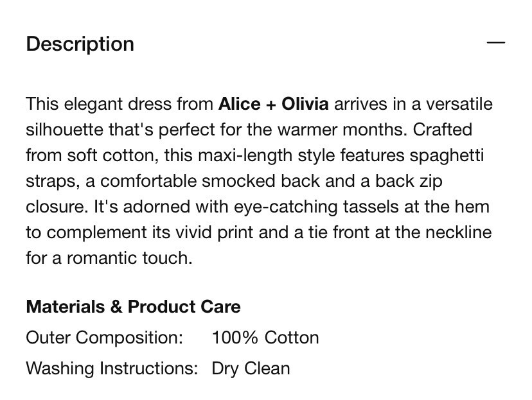This screenshot has height=400, width=532.
Task: Select the Washing Instructions label
Action: click(112, 368)
